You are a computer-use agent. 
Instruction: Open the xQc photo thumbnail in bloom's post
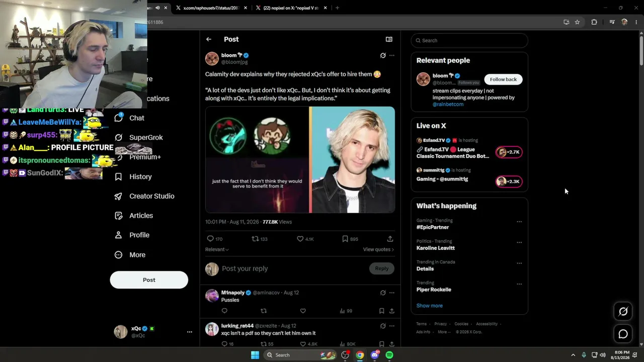click(x=353, y=160)
